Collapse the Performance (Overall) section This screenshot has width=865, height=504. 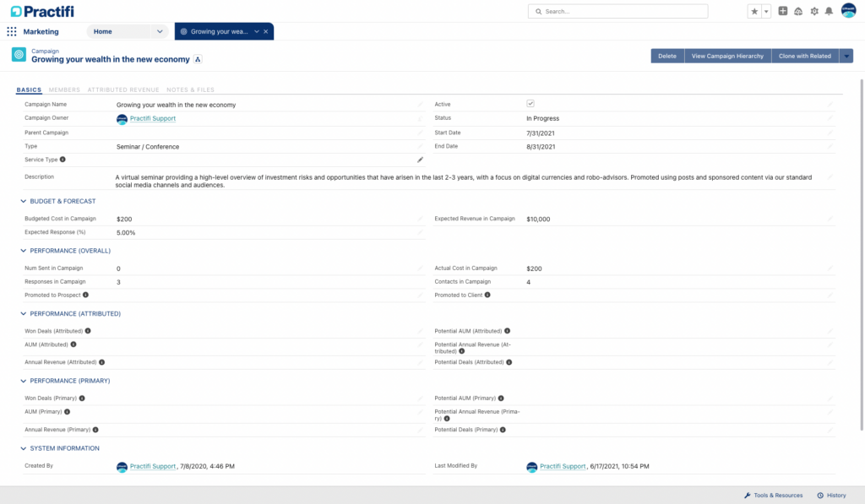pyautogui.click(x=23, y=251)
